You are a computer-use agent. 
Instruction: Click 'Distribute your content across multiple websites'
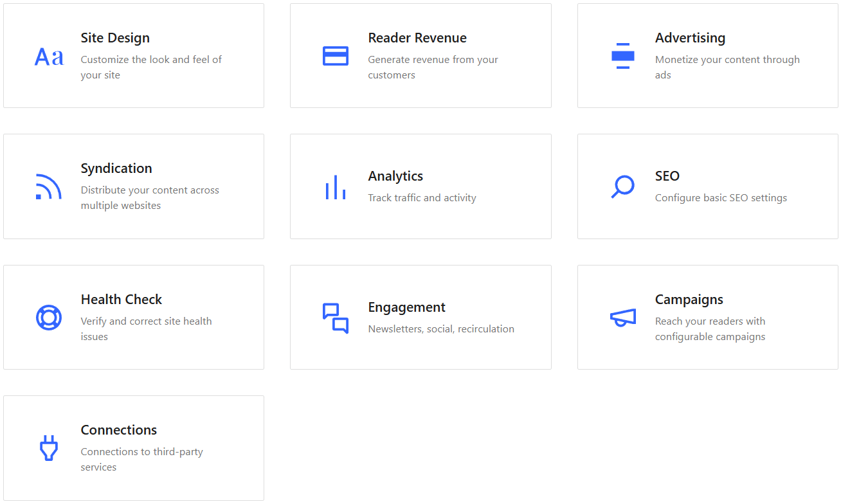pos(150,198)
